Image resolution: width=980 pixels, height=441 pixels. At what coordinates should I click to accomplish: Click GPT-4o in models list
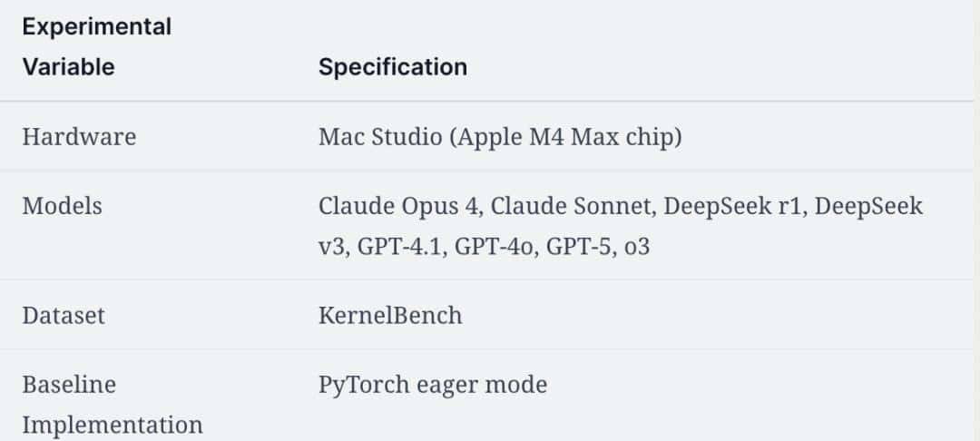495,246
